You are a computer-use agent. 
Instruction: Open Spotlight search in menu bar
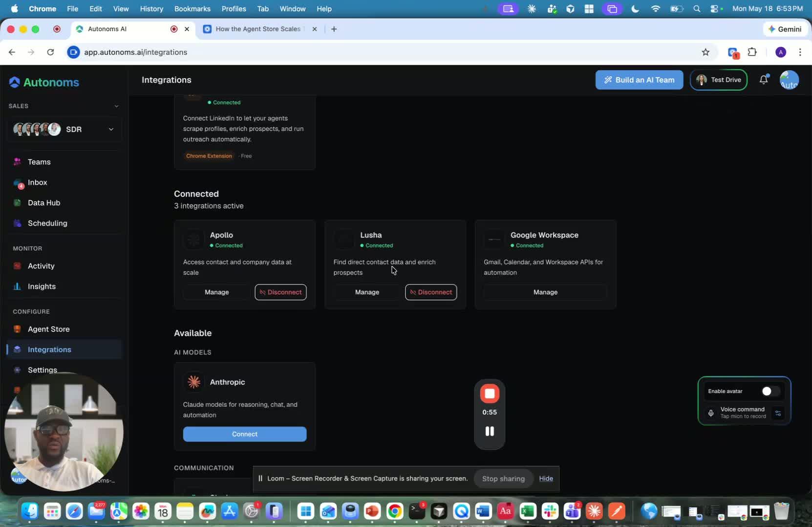click(697, 9)
